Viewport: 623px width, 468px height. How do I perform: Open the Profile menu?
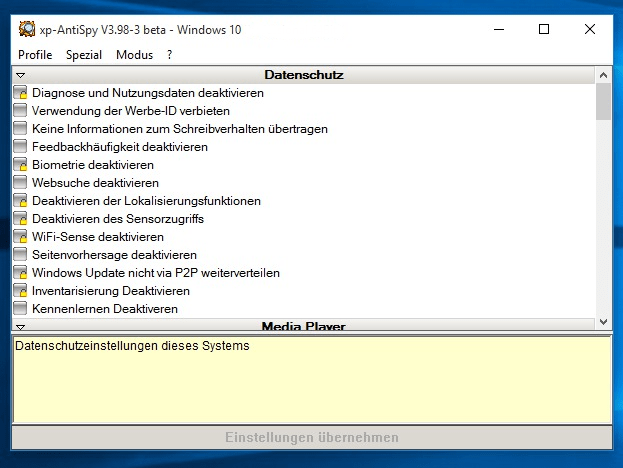pyautogui.click(x=35, y=54)
